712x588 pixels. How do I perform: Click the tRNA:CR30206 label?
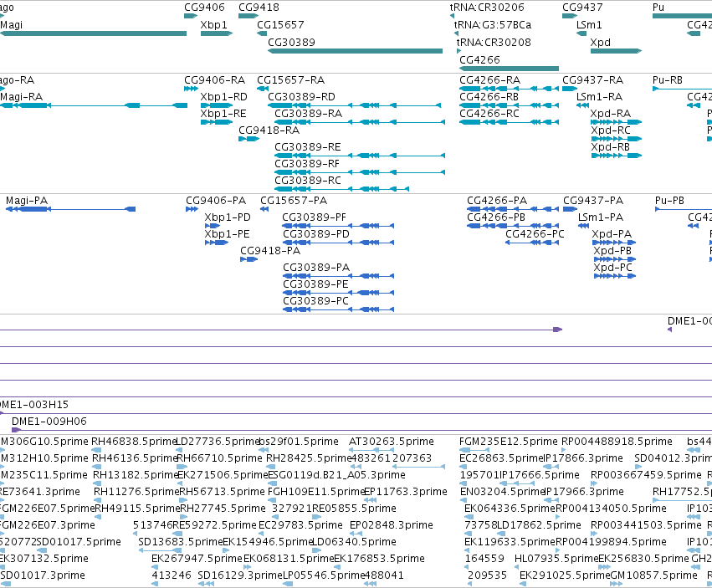tap(487, 8)
